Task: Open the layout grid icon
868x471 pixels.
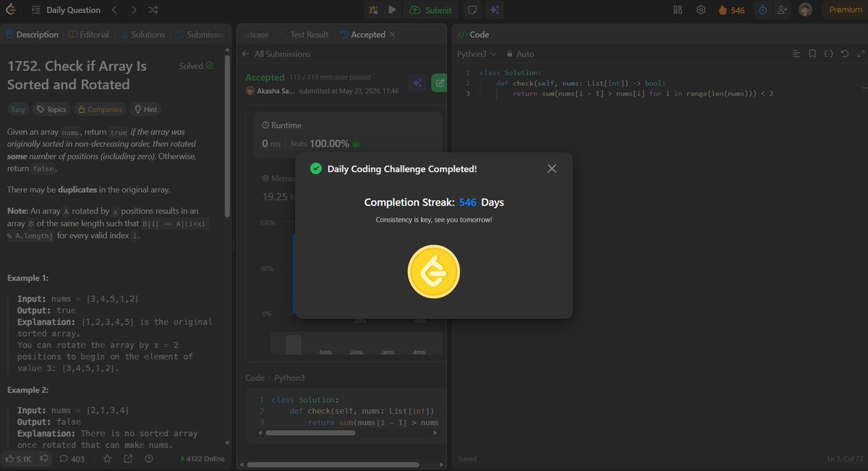Action: coord(678,10)
